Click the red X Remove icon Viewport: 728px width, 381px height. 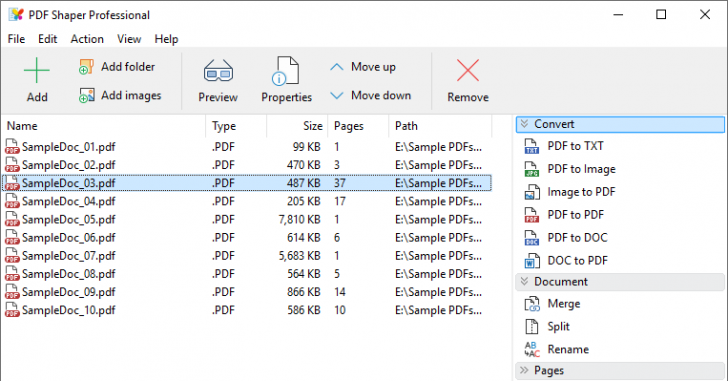coord(468,71)
